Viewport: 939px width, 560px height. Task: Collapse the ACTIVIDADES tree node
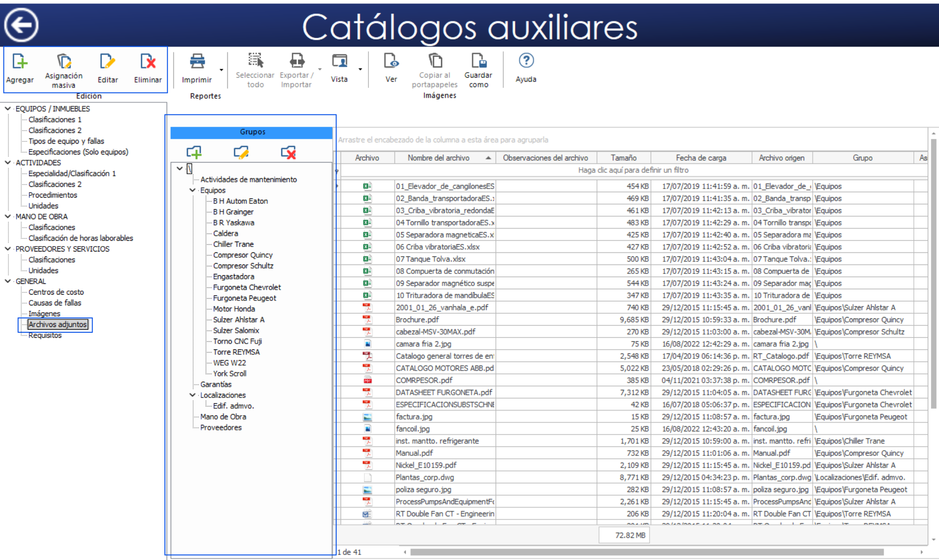[8, 163]
